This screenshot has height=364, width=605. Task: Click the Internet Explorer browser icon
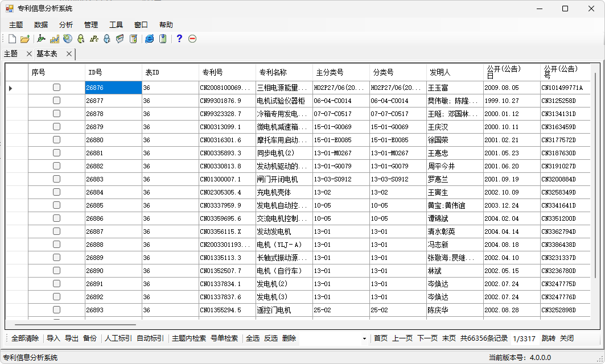tap(150, 39)
